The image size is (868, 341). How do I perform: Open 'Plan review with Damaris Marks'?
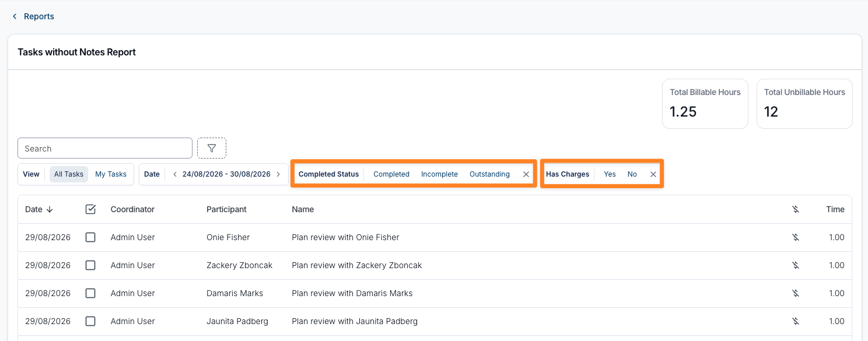[352, 293]
